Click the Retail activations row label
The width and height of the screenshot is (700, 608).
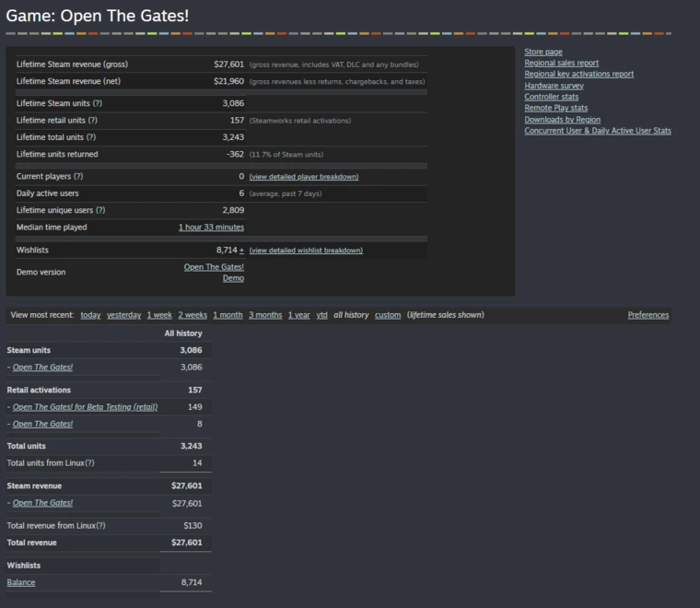[39, 391]
